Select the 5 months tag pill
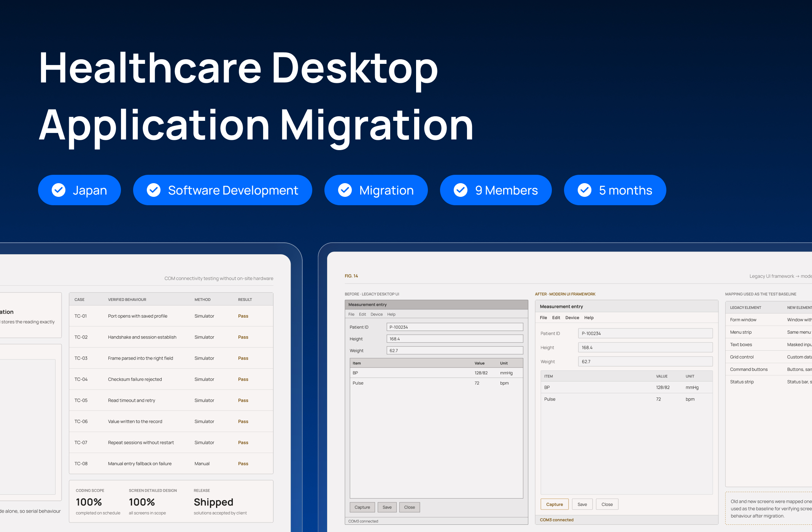Screen dimensions: 812x532 (x=615, y=190)
